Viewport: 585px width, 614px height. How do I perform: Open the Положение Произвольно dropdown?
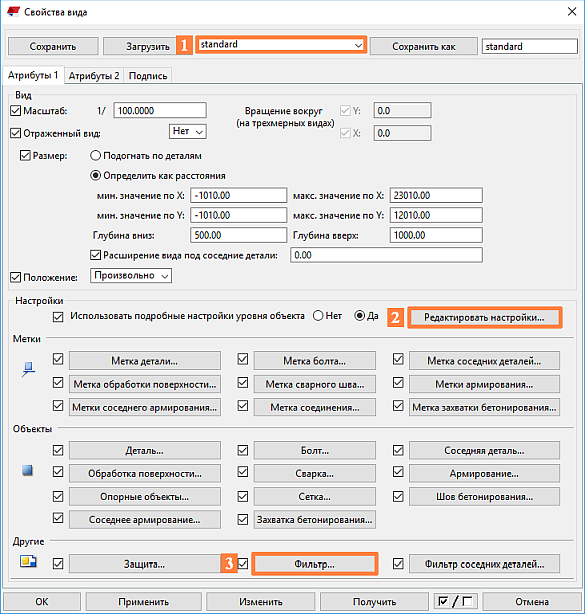tap(131, 276)
